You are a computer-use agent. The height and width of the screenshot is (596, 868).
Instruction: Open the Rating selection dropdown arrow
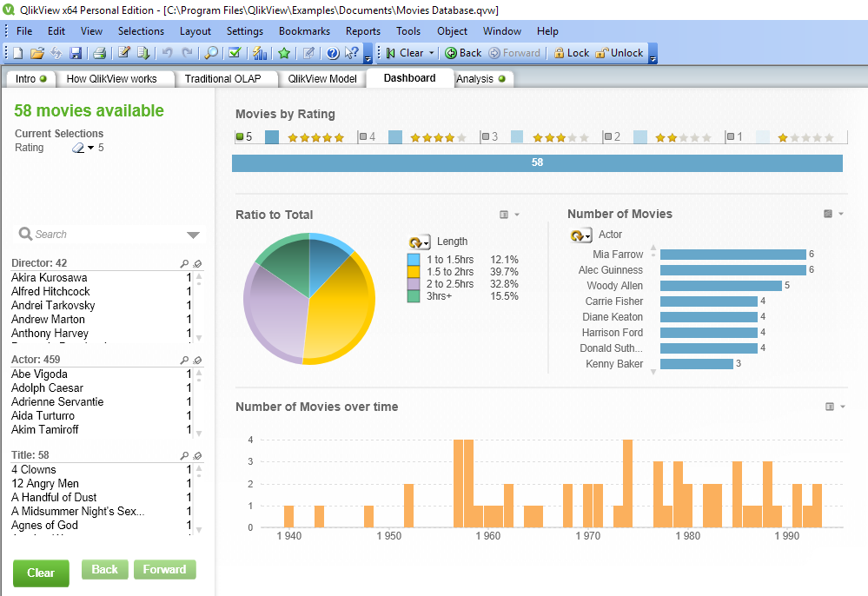(90, 148)
